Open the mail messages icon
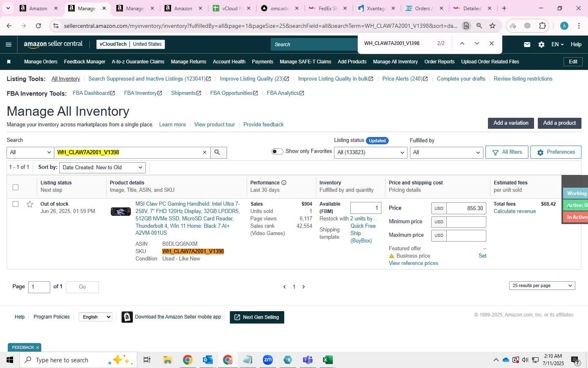This screenshot has width=588, height=368. point(527,45)
